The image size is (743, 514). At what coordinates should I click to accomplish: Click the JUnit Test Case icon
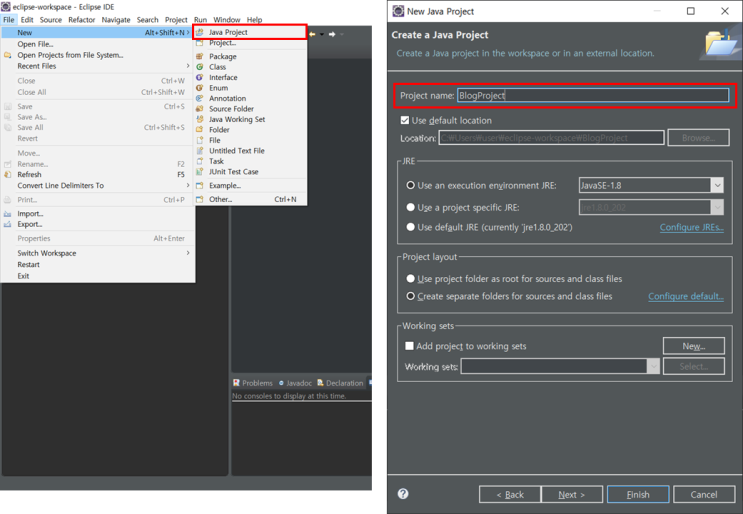click(x=200, y=171)
